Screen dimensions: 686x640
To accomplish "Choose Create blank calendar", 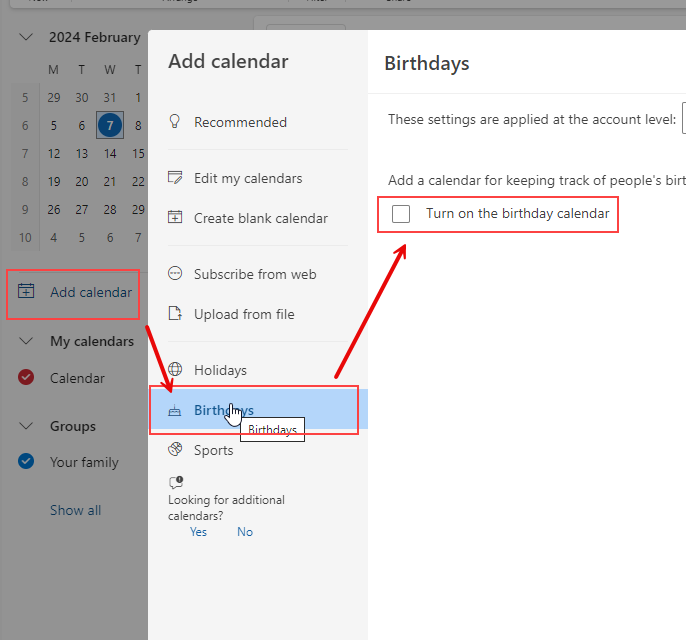I will 257,218.
